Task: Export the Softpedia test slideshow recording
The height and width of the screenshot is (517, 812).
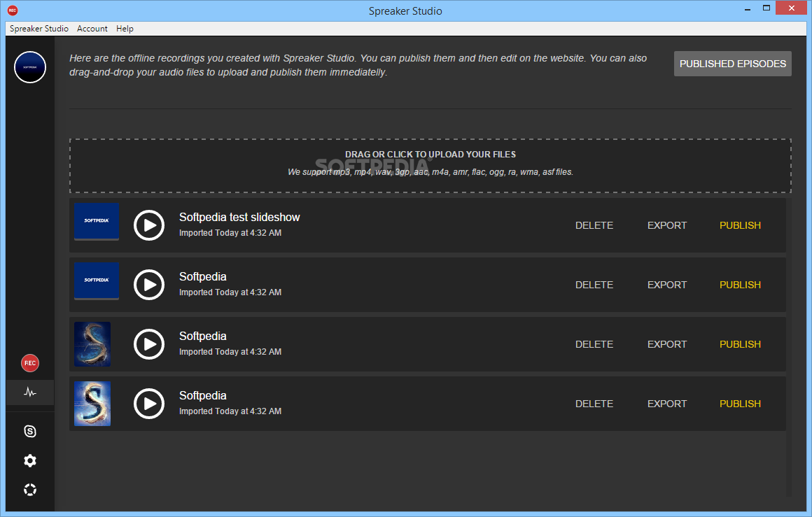Action: 667,226
